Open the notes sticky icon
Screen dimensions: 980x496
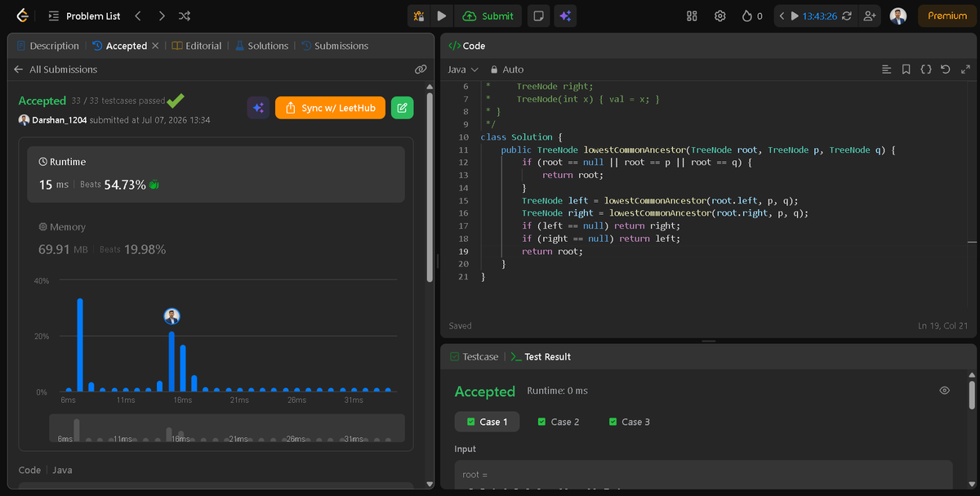click(x=538, y=16)
